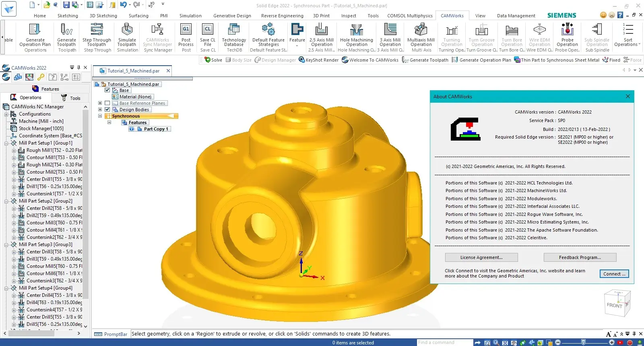This screenshot has height=346, width=644.
Task: Select Part Copy 1 in PathFinder
Action: (156, 129)
